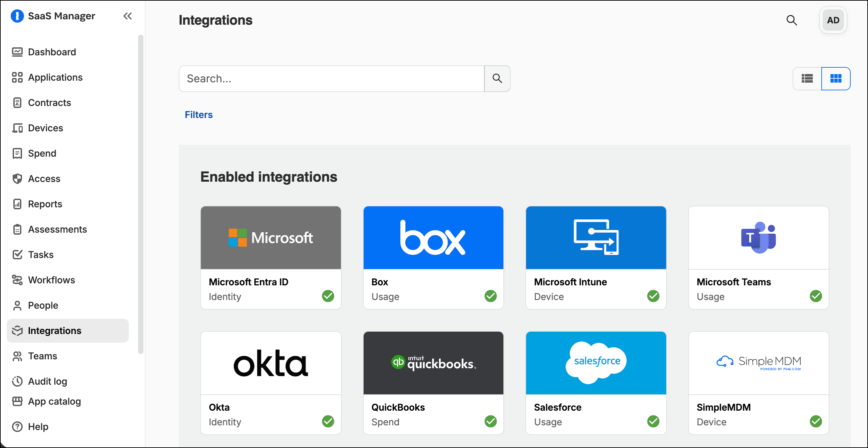Click the Assessments clipboard icon

point(17,229)
